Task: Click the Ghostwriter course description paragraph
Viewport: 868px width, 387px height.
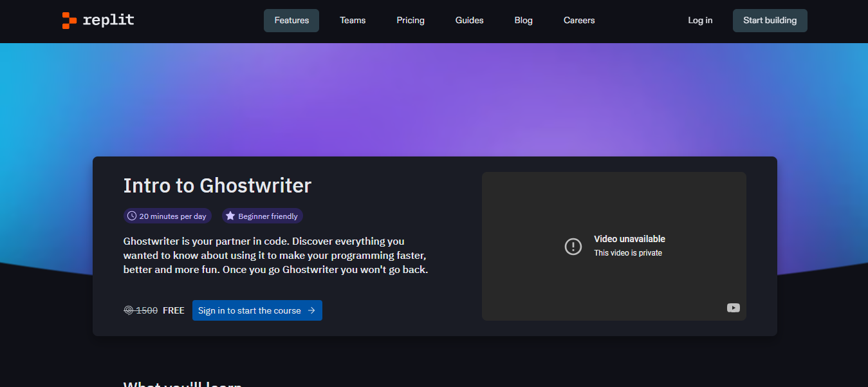Action: pyautogui.click(x=275, y=256)
